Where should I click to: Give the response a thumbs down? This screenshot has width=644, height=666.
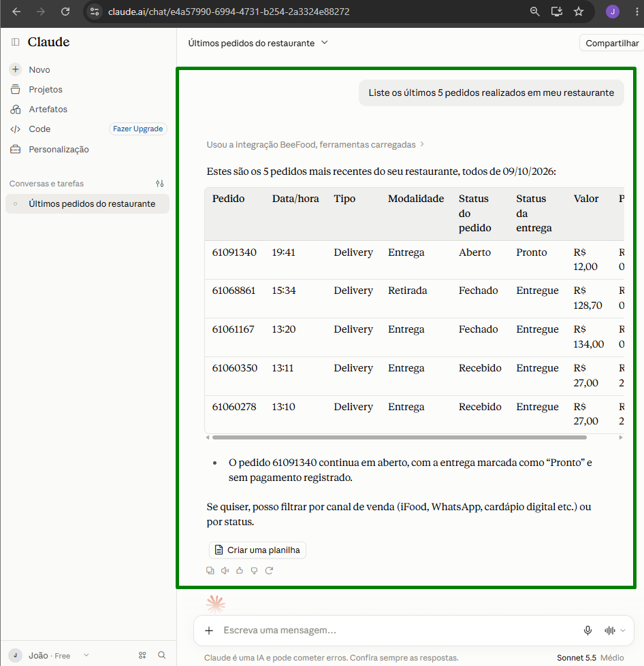[x=254, y=571]
